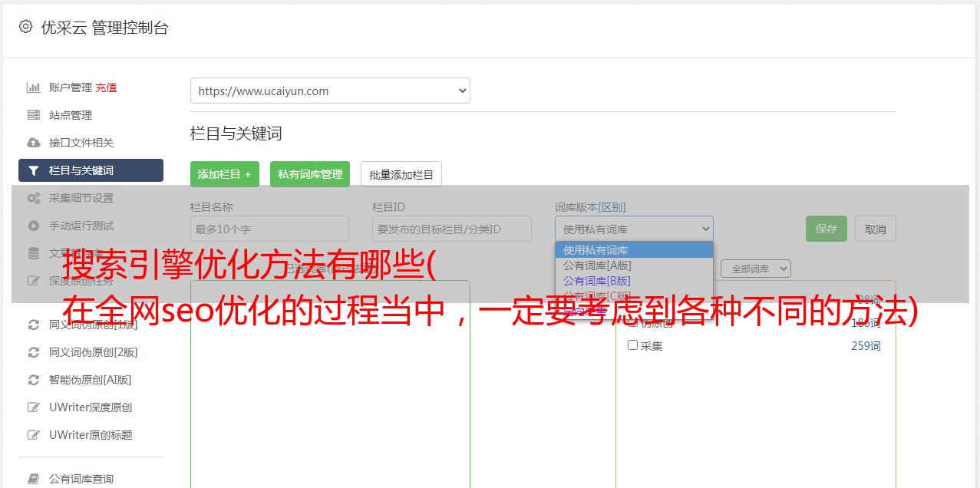This screenshot has width=980, height=488.
Task: Focus the 栏目名称 input field
Action: point(269,229)
